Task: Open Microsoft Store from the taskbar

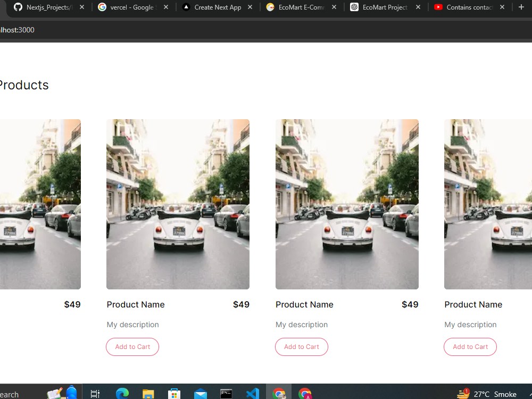Action: point(174,394)
